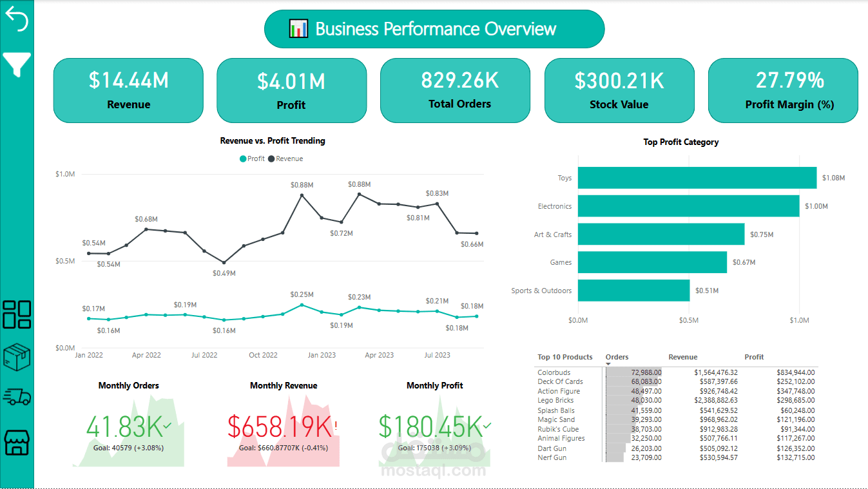
Task: Click the revenue low point labeled $0.49M
Action: (x=224, y=262)
